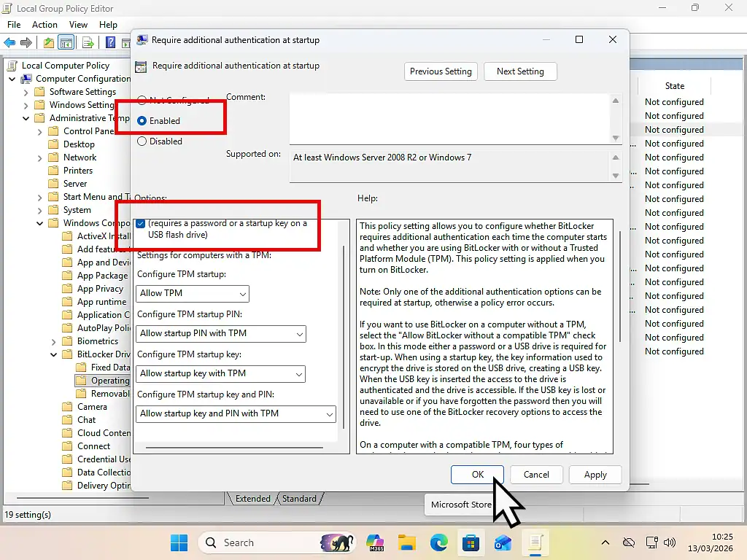Click the Next Setting button
Screen dimensions: 747x560
(520, 71)
